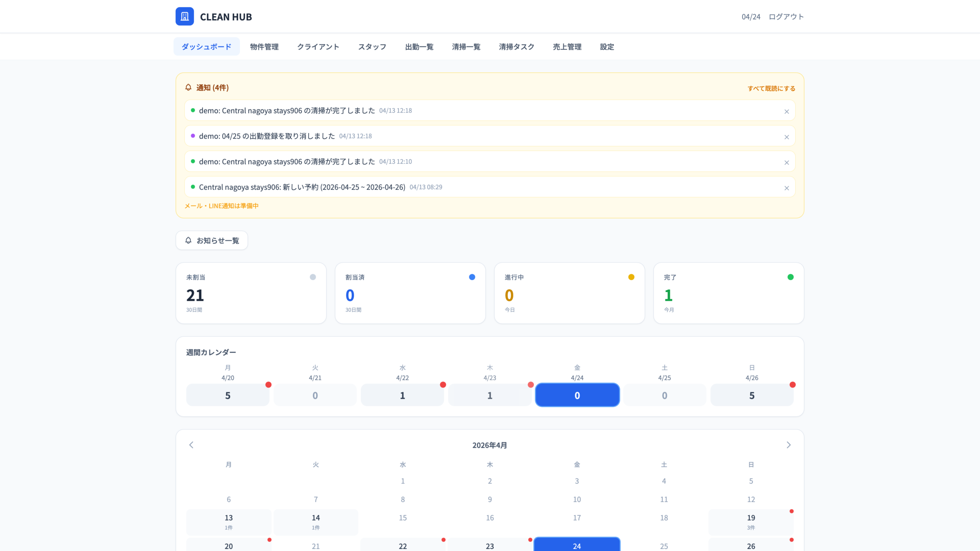Open the 清掃一覧 tab
Screen dimensions: 980x551
point(466,47)
